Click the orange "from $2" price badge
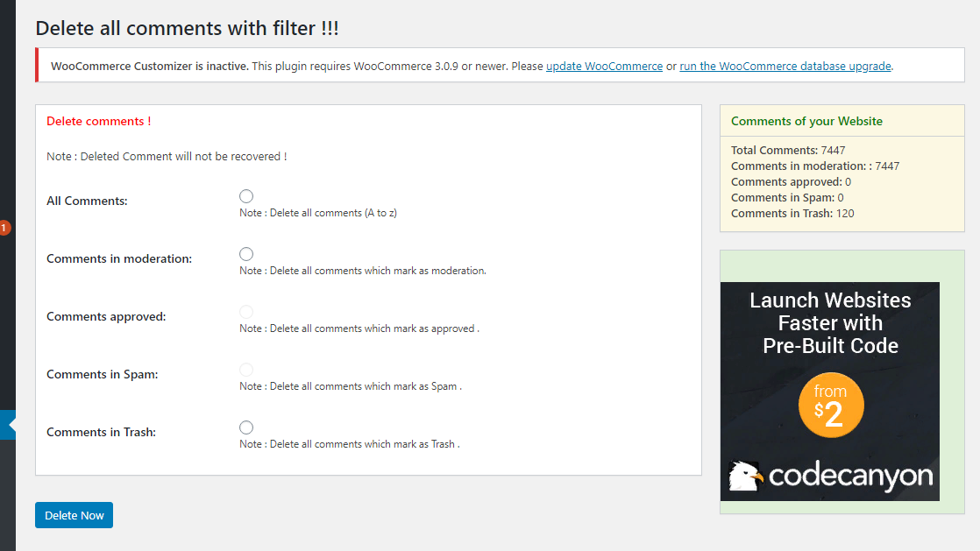Screen dimensions: 980x551 (831, 405)
